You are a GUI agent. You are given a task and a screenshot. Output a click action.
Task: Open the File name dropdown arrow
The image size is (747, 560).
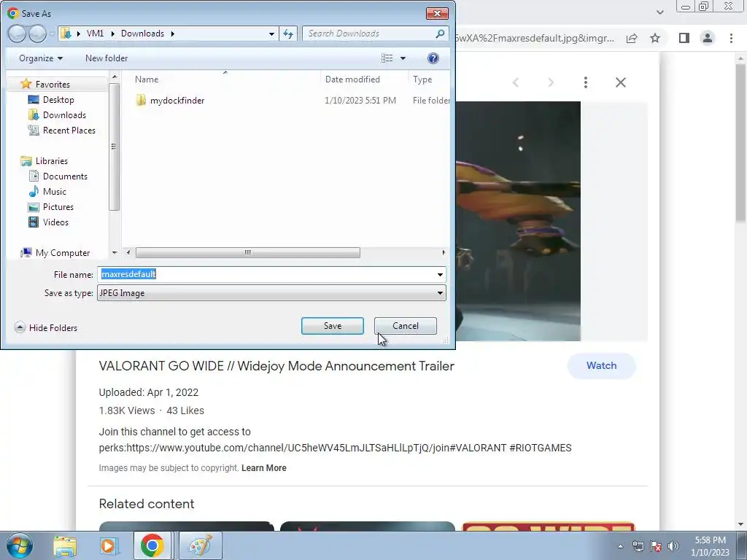pos(440,274)
